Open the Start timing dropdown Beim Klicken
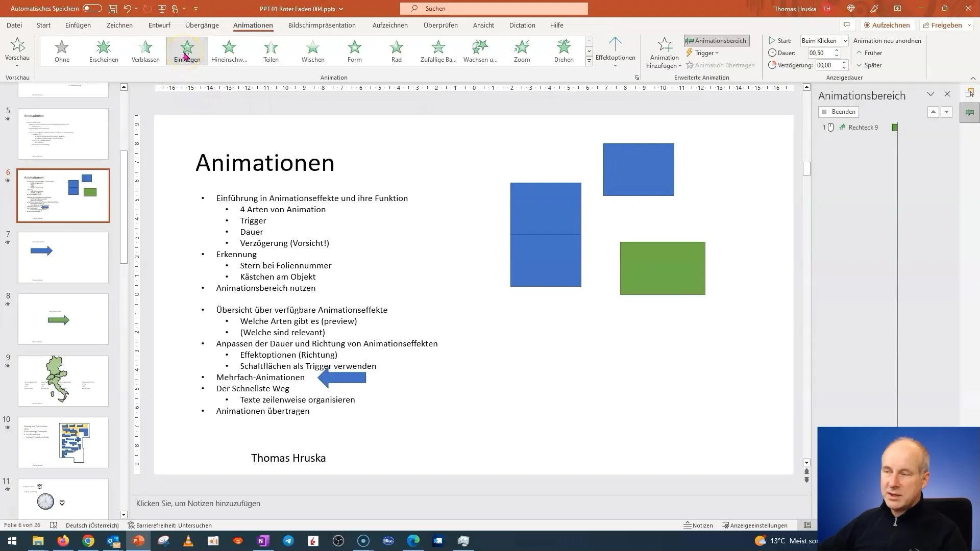This screenshot has width=980, height=551. [x=845, y=41]
